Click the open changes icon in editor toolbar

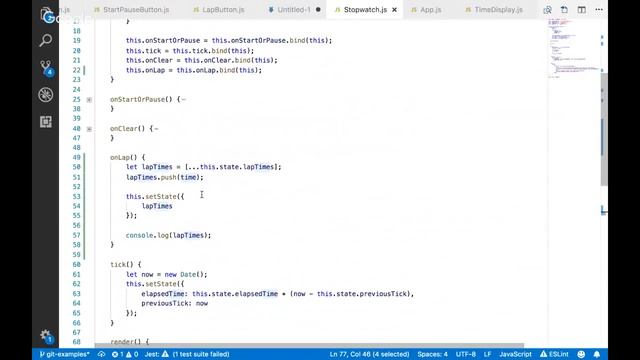(547, 10)
